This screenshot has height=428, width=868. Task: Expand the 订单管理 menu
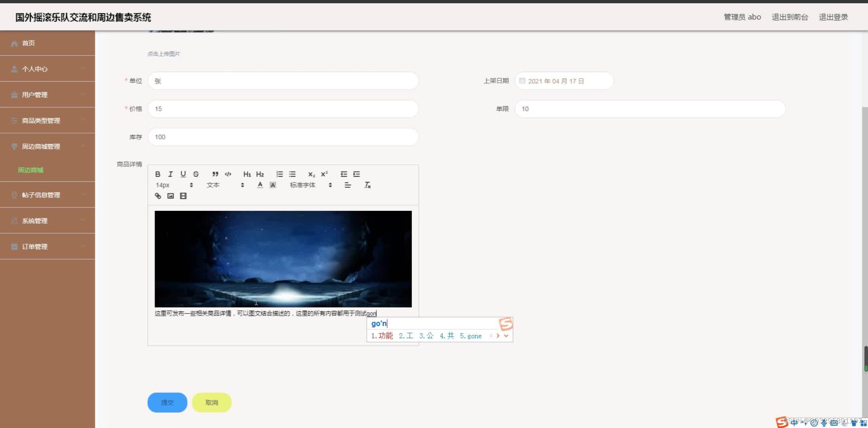click(x=48, y=246)
